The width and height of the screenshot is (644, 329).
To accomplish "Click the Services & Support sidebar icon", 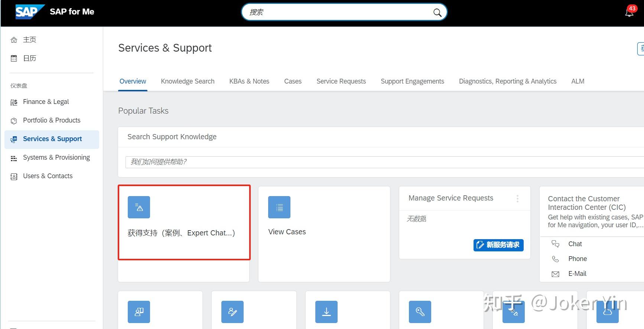I will 14,139.
